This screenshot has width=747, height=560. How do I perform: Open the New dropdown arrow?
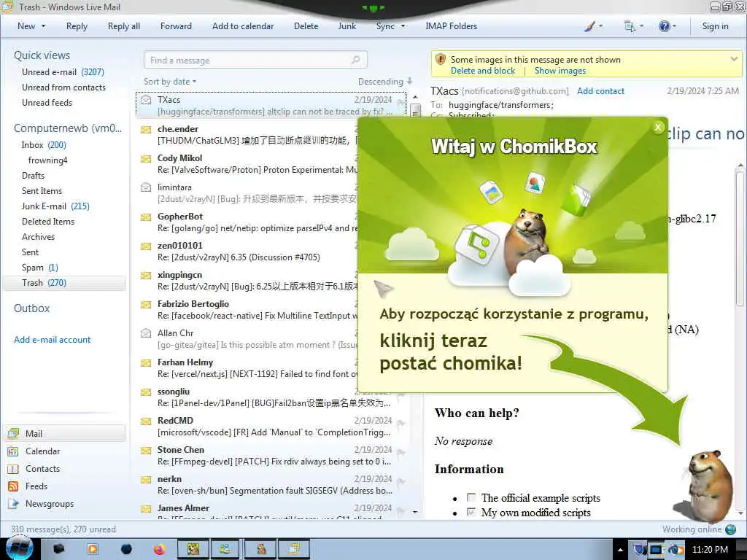[43, 27]
